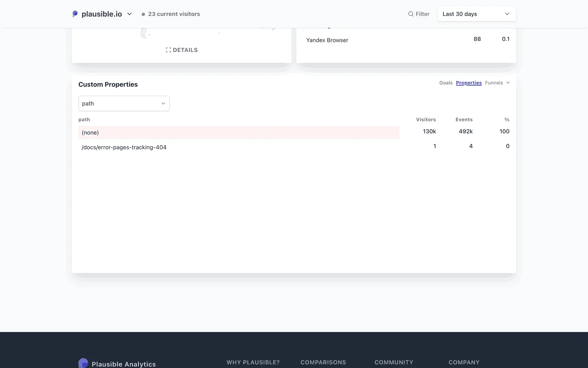Expand the Funnels dropdown chevron

pos(508,83)
